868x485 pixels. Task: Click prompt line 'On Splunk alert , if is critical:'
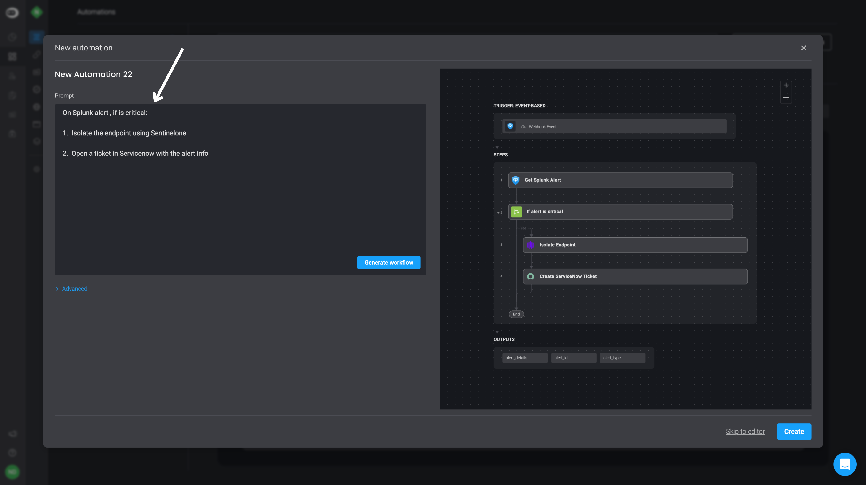coord(105,113)
